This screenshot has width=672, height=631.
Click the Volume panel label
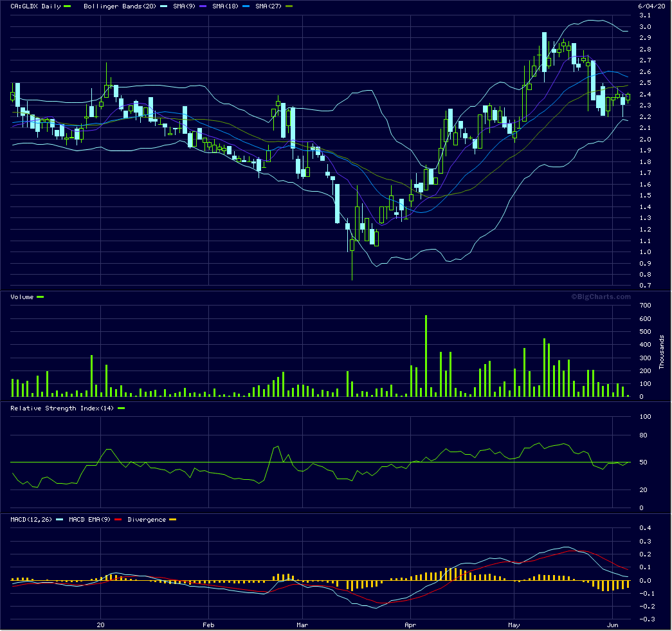[x=22, y=297]
